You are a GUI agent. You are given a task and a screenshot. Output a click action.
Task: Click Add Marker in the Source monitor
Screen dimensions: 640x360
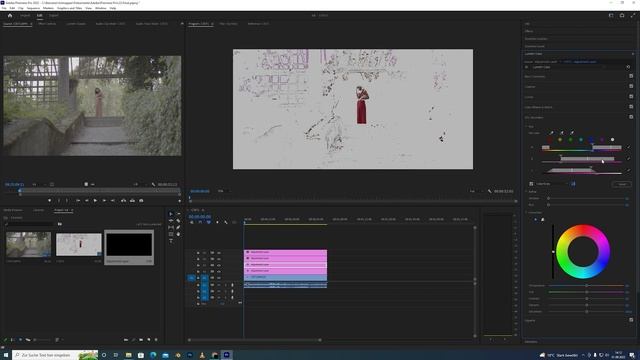49,200
